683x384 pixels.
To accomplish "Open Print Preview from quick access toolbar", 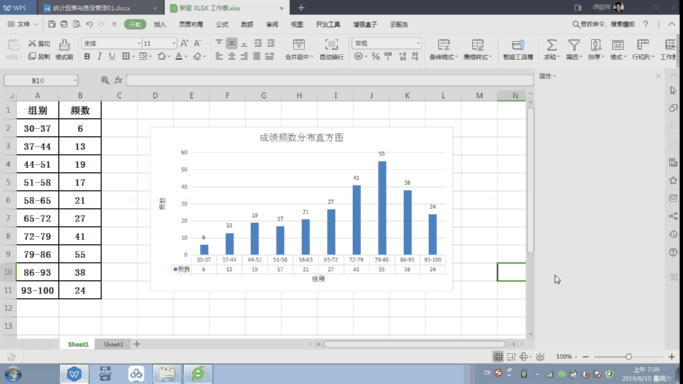I will coord(77,24).
